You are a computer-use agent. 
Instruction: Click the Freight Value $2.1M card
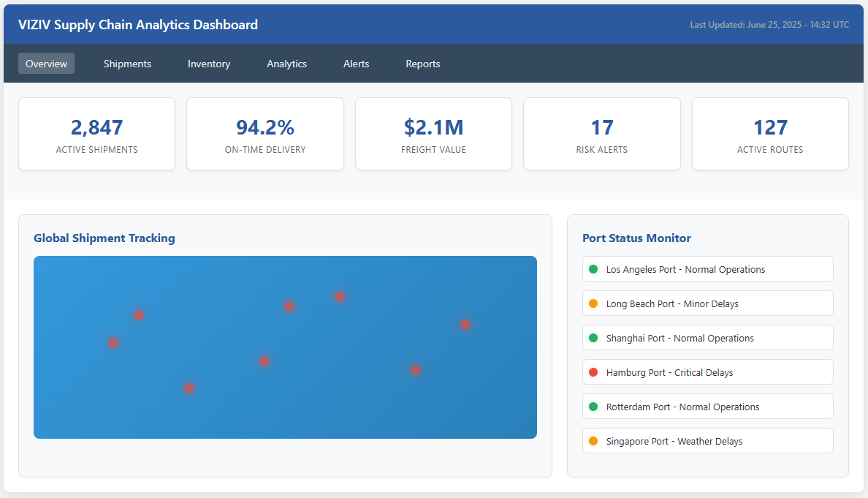[x=433, y=134]
